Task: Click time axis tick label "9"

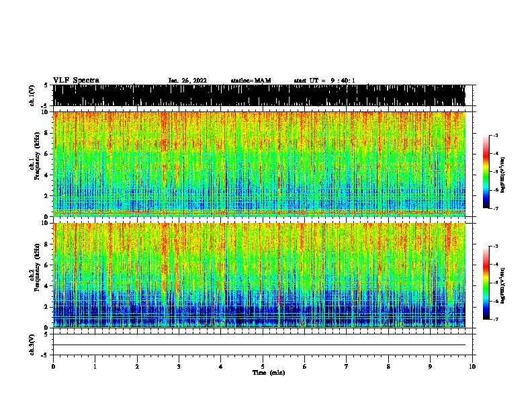Action: click(430, 367)
